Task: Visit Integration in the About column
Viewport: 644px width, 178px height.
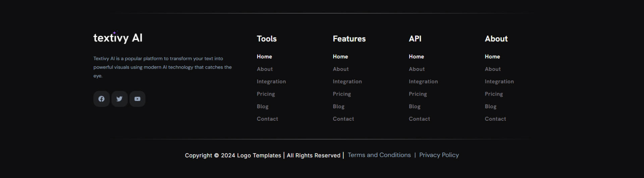Action: click(499, 81)
